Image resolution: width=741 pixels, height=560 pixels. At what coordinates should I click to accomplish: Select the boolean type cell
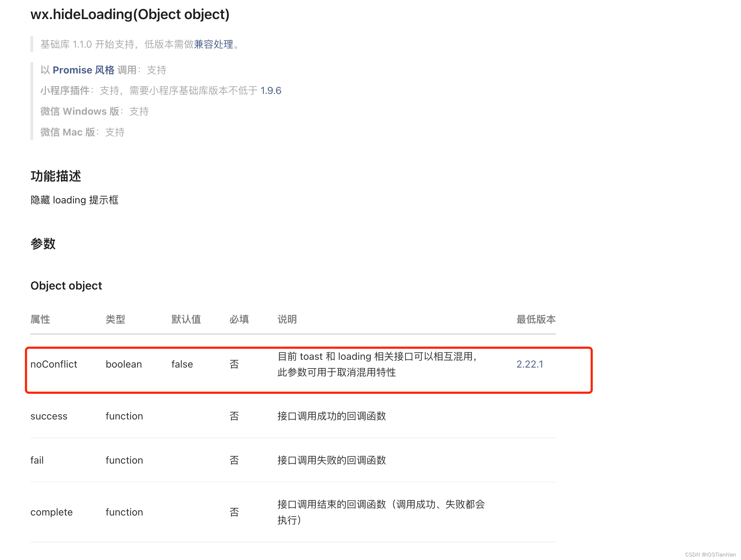124,364
